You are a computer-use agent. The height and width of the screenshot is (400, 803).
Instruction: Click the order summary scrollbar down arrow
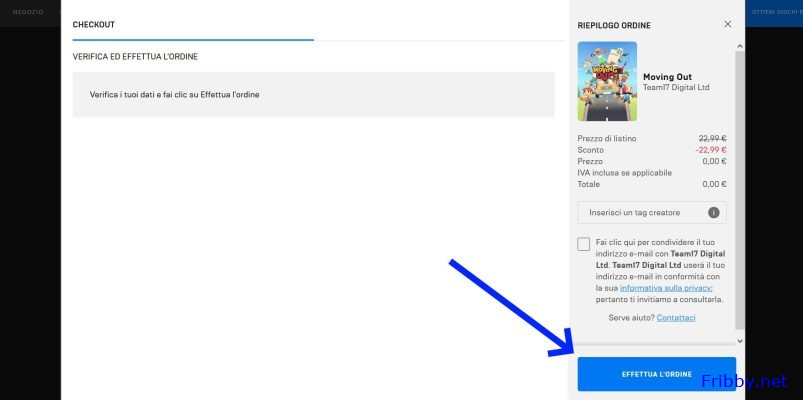pyautogui.click(x=740, y=342)
